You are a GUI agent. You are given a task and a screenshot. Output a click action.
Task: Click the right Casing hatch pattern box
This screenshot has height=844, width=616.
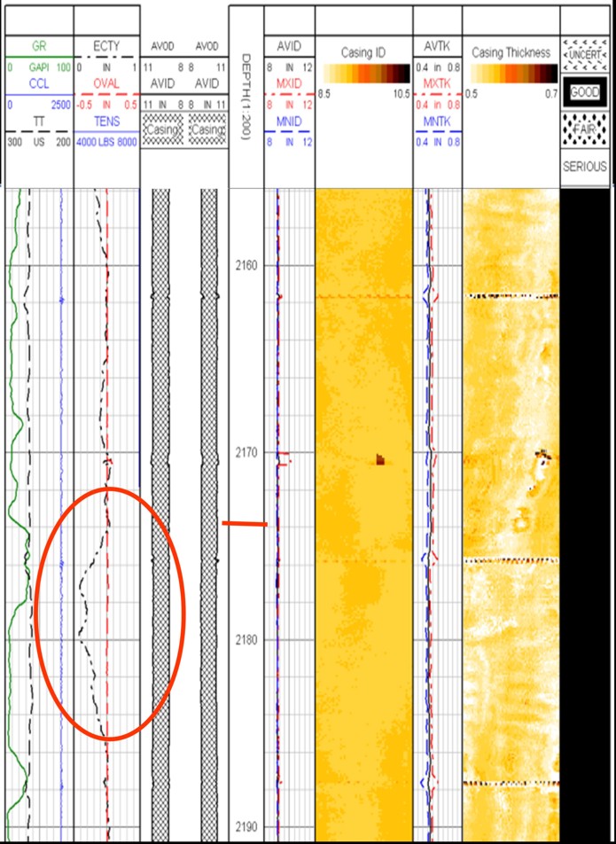[x=207, y=130]
